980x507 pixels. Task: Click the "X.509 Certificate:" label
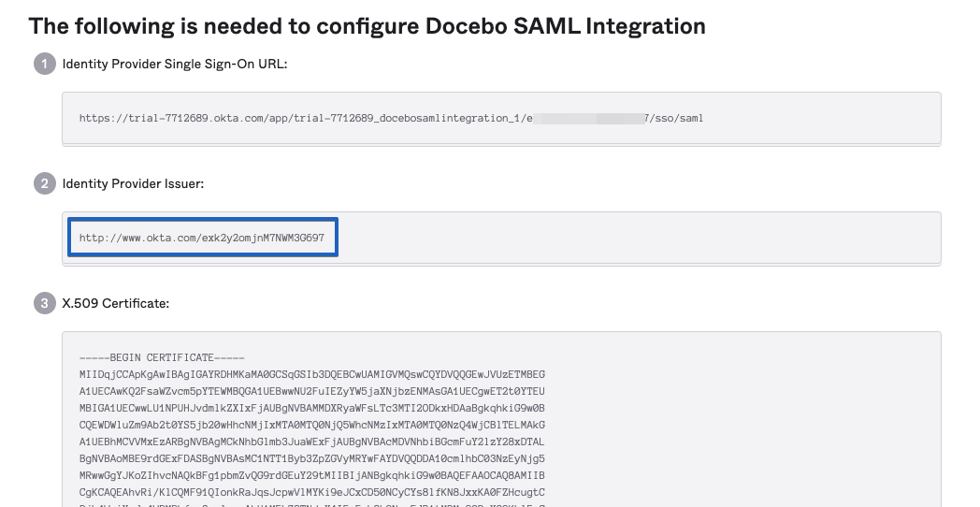point(115,303)
